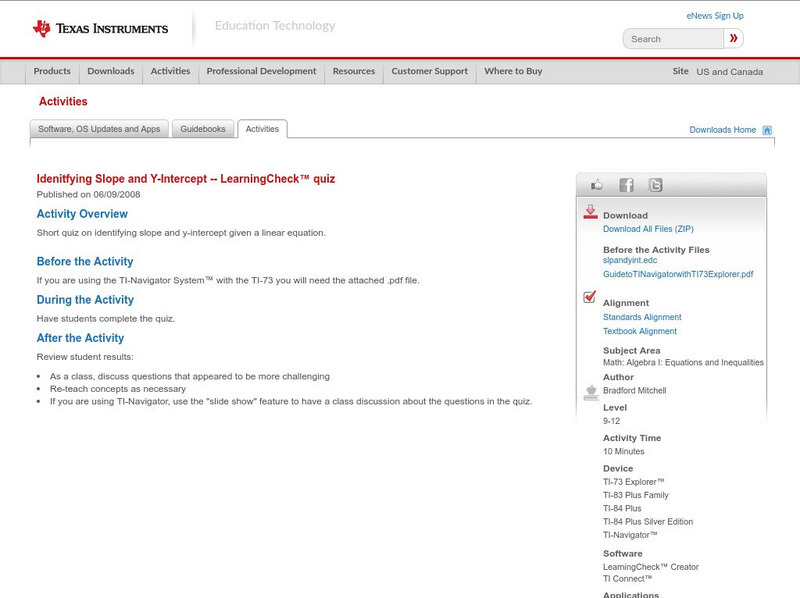Screen dimensions: 800x598
Task: Click 'LearningCheck™ Creator' software entry
Action: 651,567
